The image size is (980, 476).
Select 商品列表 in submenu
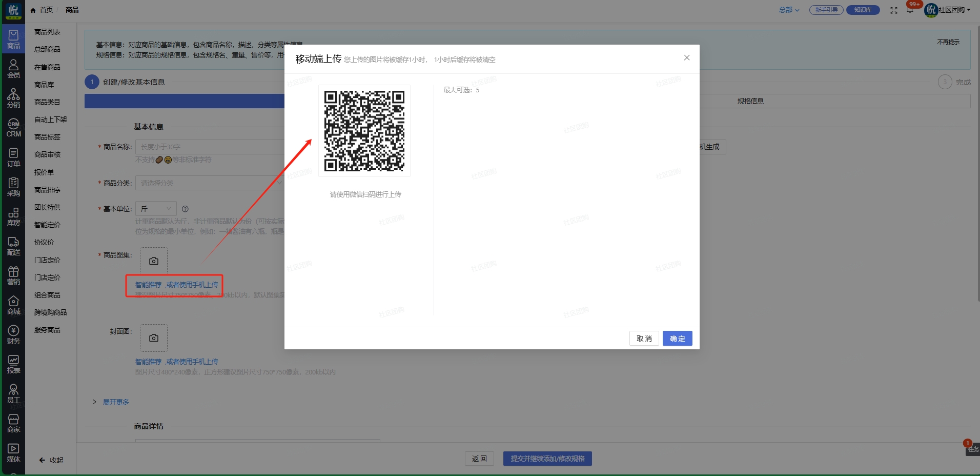[x=47, y=32]
